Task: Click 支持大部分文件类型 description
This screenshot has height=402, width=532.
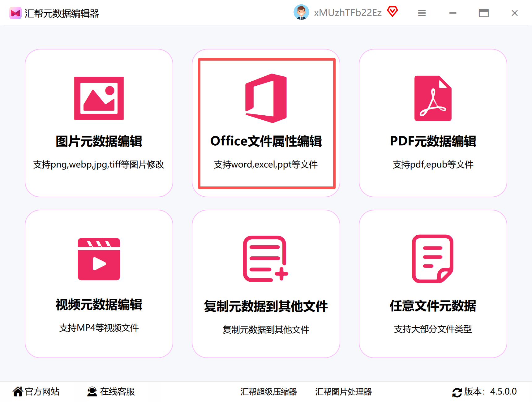Action: click(x=433, y=329)
